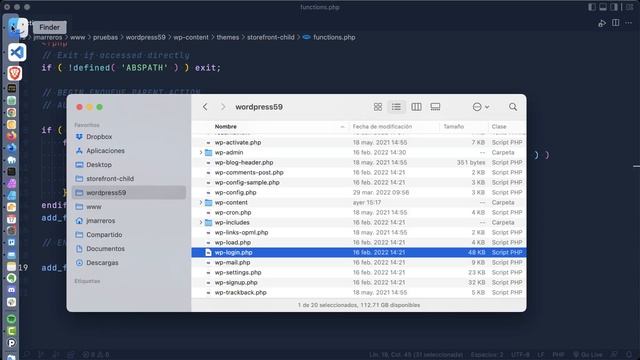
Task: Switch Finder to column view
Action: pos(416,107)
